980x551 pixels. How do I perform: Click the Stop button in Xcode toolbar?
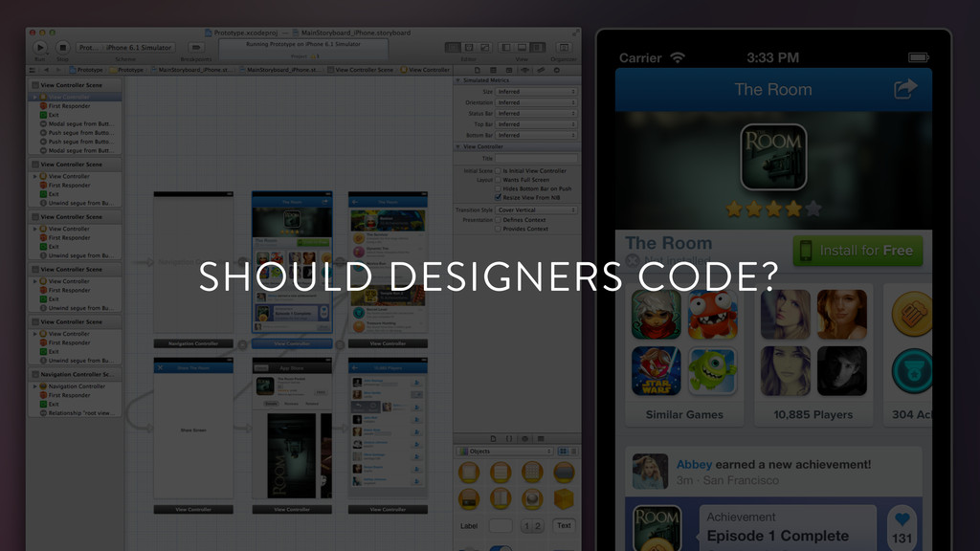tap(62, 48)
